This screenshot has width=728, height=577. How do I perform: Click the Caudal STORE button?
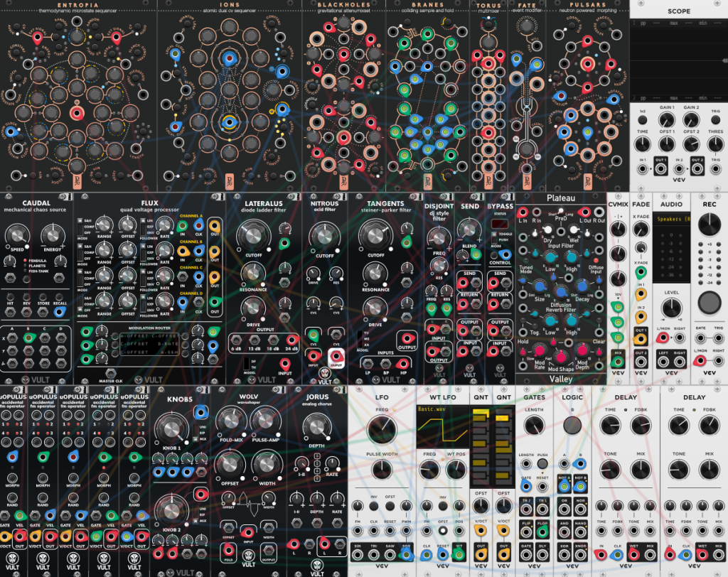pos(43,297)
